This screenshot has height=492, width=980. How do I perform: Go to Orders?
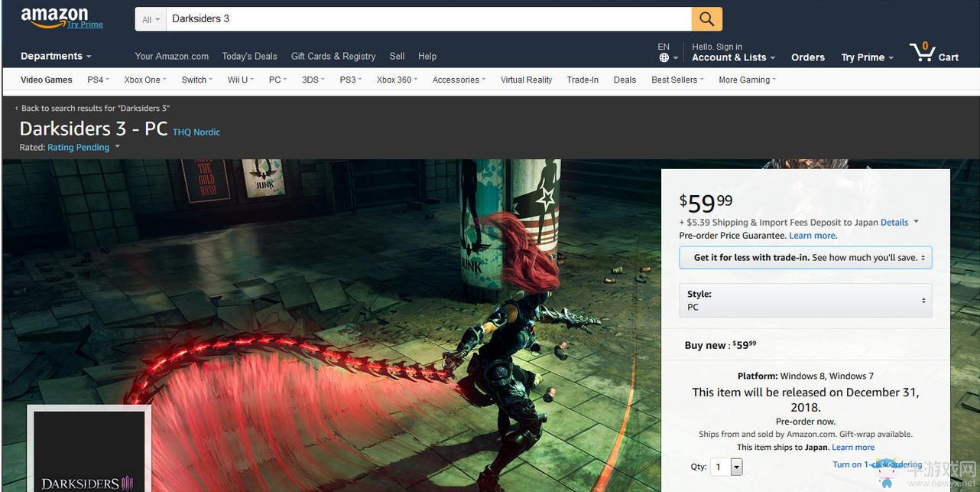pyautogui.click(x=808, y=57)
